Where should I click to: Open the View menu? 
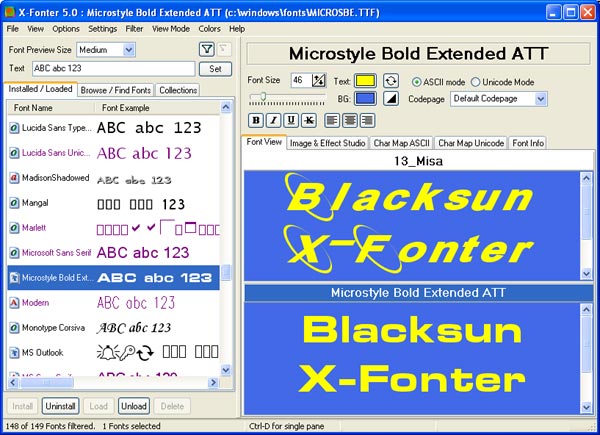[x=35, y=29]
